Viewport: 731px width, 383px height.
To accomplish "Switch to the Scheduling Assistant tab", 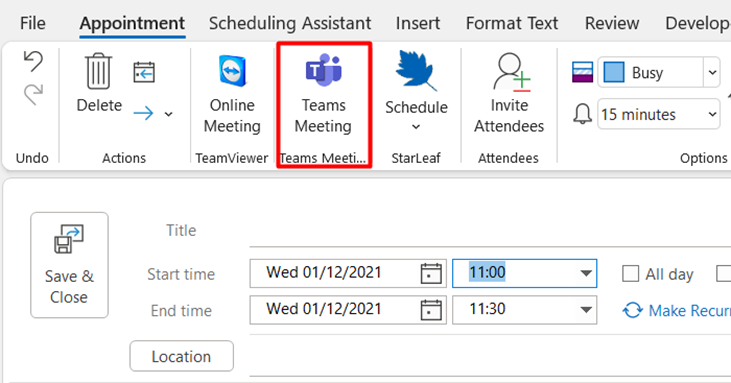I will click(x=290, y=23).
